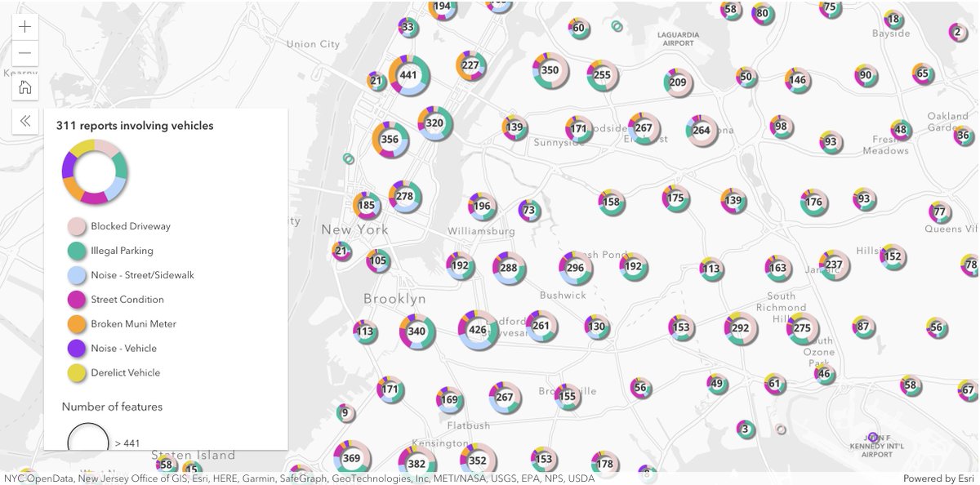Return to default home map view
The image size is (980, 485).
(x=25, y=87)
